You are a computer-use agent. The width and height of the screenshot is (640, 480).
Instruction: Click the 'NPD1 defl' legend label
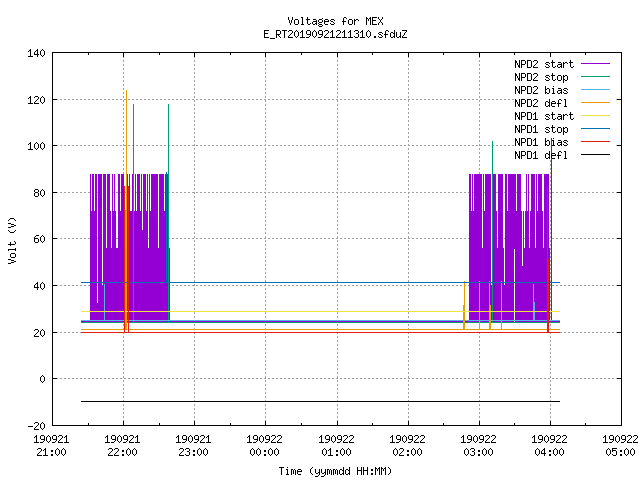point(541,156)
